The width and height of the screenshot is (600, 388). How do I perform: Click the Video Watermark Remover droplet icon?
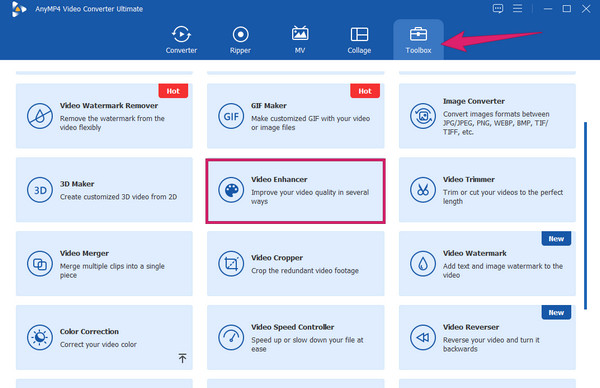coord(40,116)
